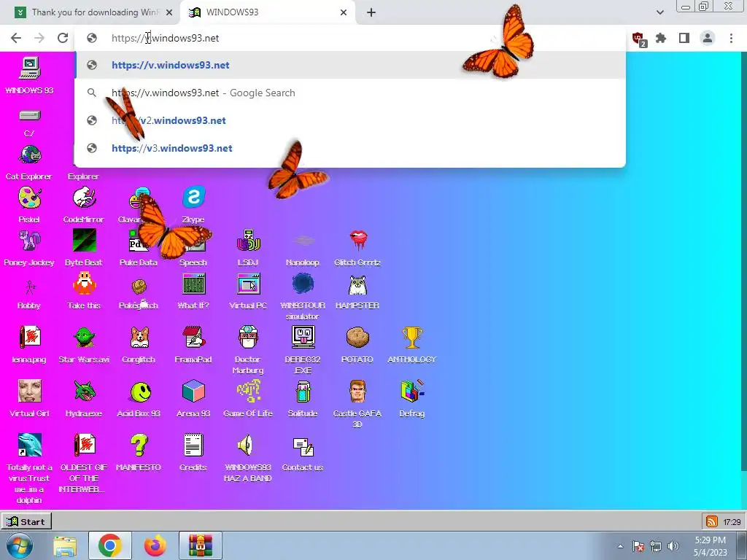Click in the Chrome address bar
Image resolution: width=747 pixels, height=560 pixels.
click(x=350, y=38)
